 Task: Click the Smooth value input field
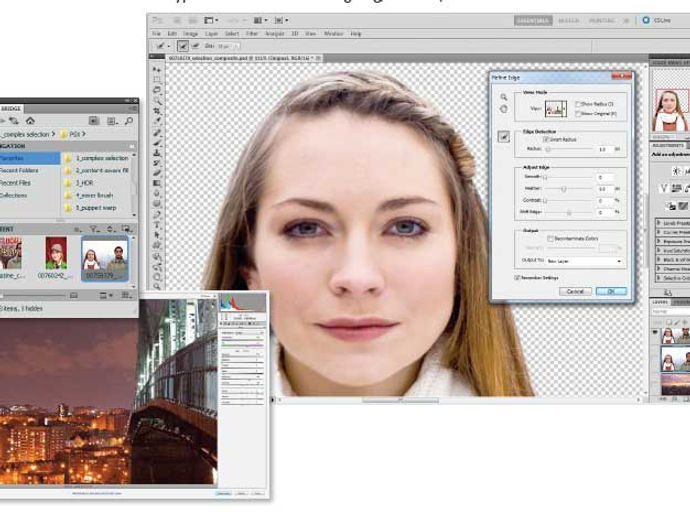(605, 177)
